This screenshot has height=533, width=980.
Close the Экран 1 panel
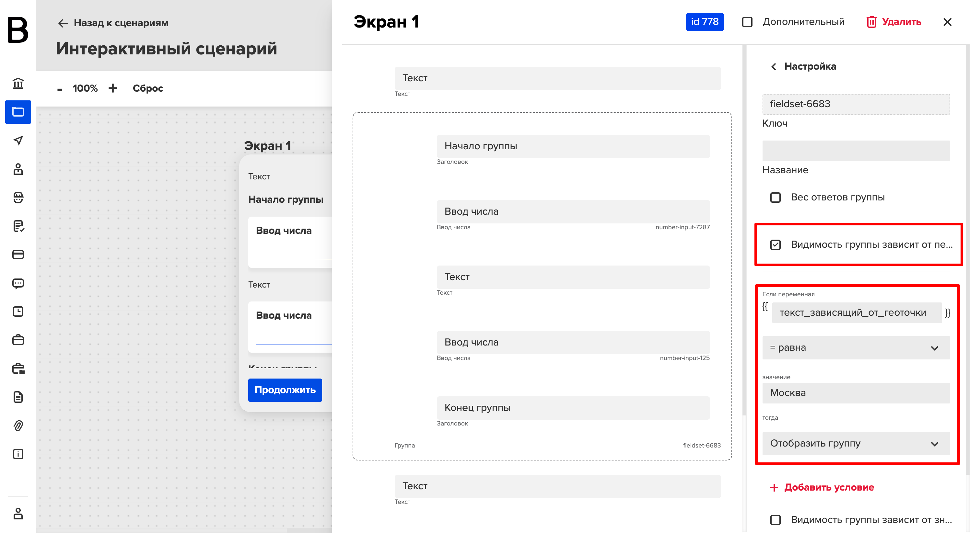tap(947, 22)
